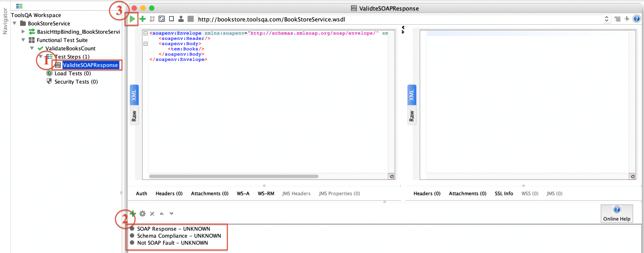Click the person-shaped stamp icon in the request toolbar
The image size is (644, 253).
(181, 19)
